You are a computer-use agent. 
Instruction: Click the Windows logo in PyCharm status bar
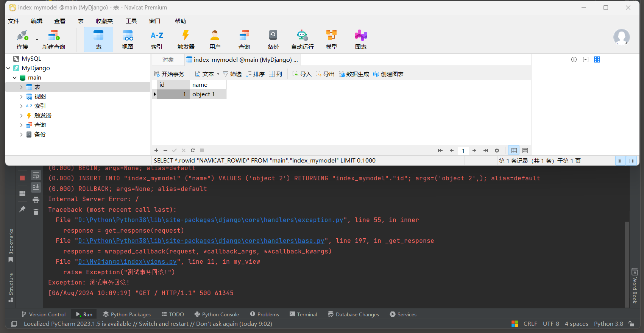click(x=515, y=324)
